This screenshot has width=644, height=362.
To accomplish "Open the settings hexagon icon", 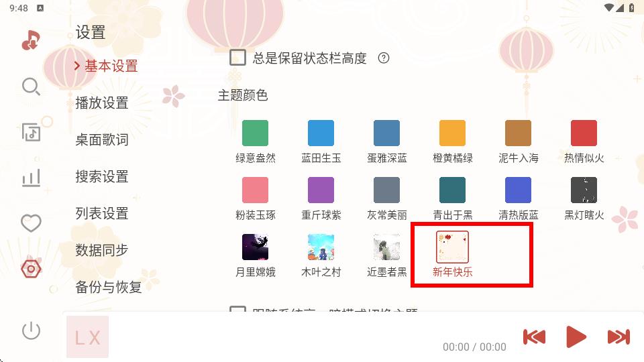I will pos(31,269).
